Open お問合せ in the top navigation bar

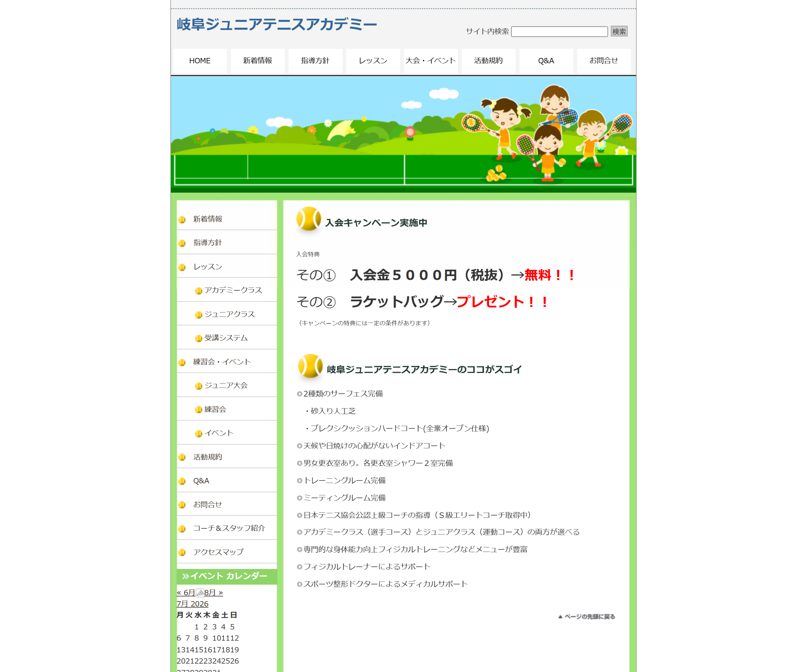tap(603, 61)
